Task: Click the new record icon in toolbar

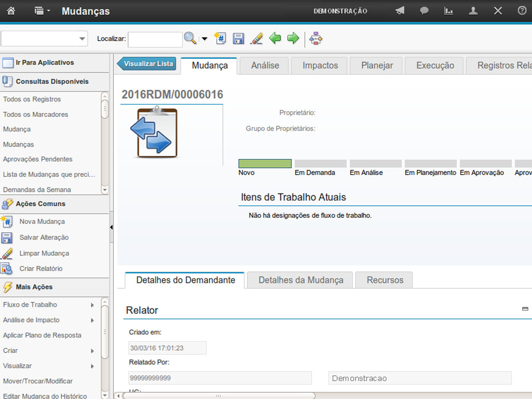Action: [x=220, y=38]
